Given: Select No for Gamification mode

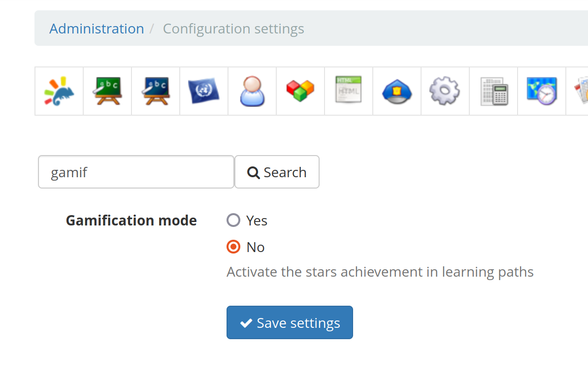Looking at the screenshot, I should (x=233, y=247).
